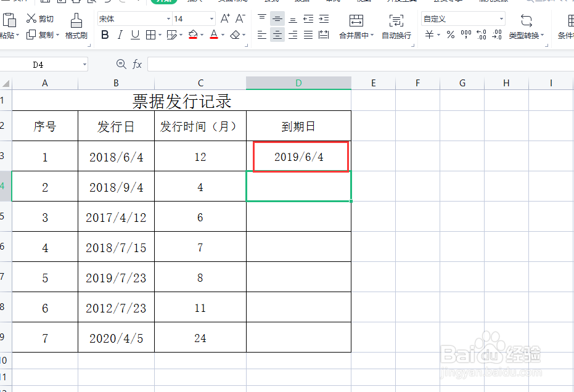Screen dimensions: 574x392
Task: Click the draw border pencil icon
Action: tap(171, 35)
